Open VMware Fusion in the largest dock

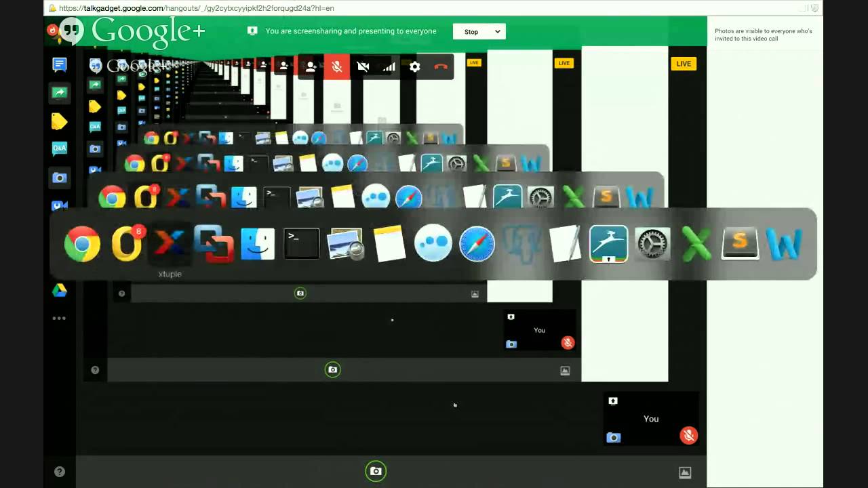214,243
